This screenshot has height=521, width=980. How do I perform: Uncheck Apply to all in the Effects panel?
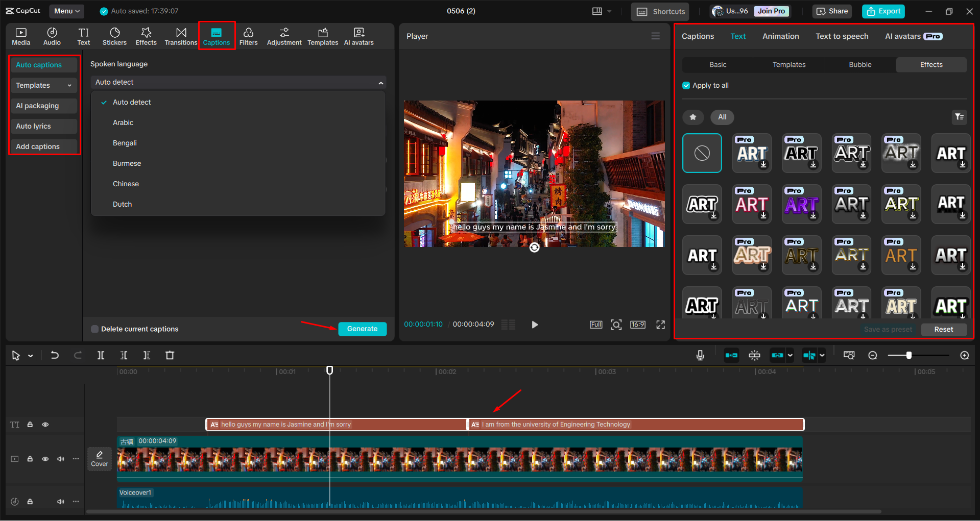(686, 85)
